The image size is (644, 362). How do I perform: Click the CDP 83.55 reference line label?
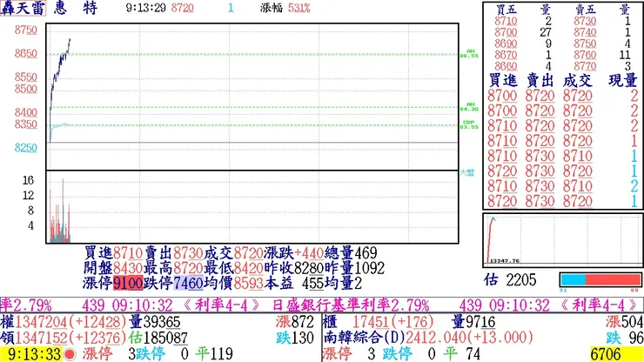tap(469, 124)
